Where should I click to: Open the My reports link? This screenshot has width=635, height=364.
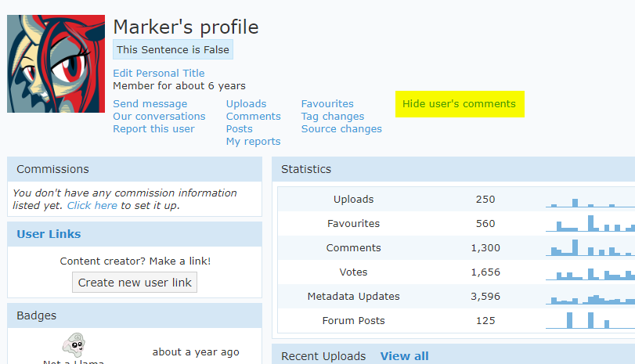pos(253,142)
